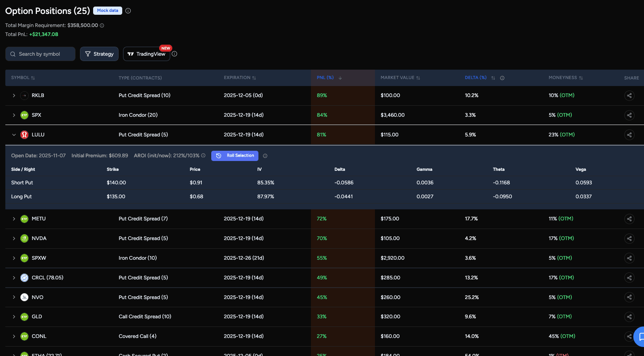Open the chat support bubble
644x356 pixels.
[640, 337]
